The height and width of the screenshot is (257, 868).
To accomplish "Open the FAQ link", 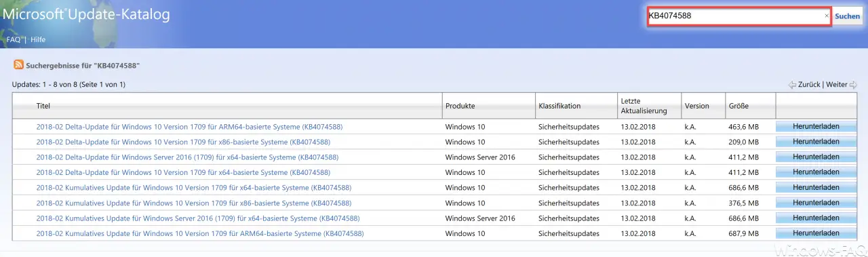I will tap(14, 39).
